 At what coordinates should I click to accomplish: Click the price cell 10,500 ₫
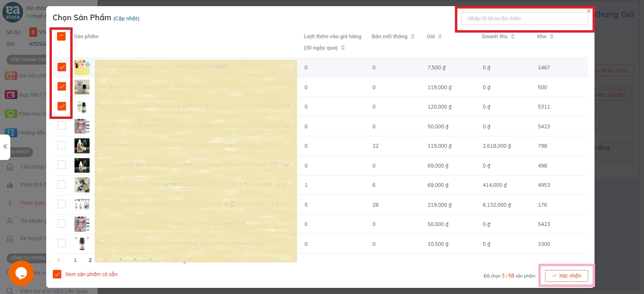438,244
